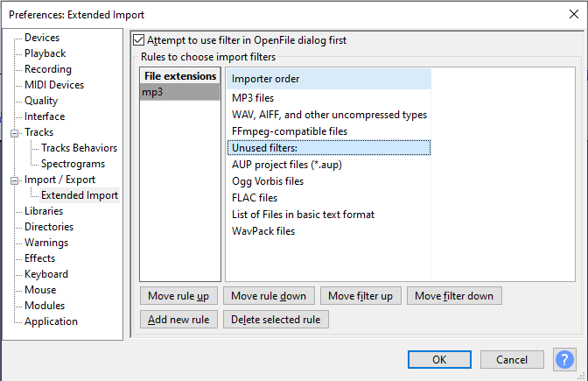The image size is (588, 381).
Task: Click Move rule up button
Action: click(x=178, y=296)
